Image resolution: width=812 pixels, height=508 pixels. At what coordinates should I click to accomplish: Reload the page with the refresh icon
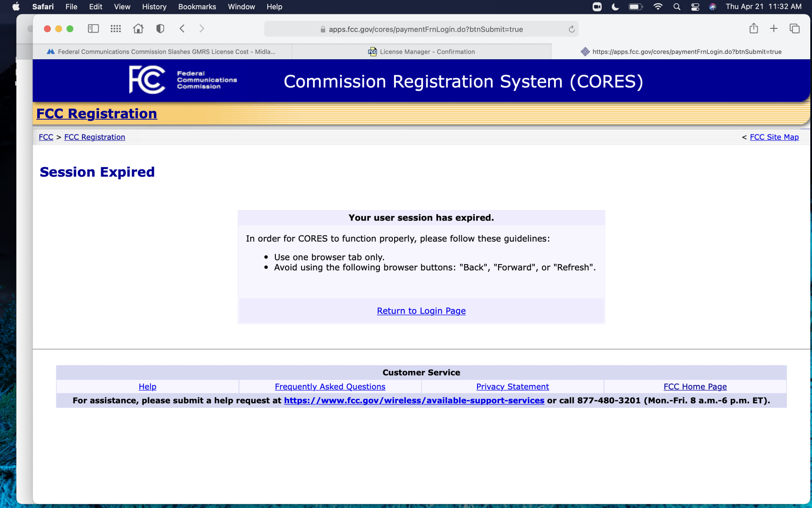(571, 29)
